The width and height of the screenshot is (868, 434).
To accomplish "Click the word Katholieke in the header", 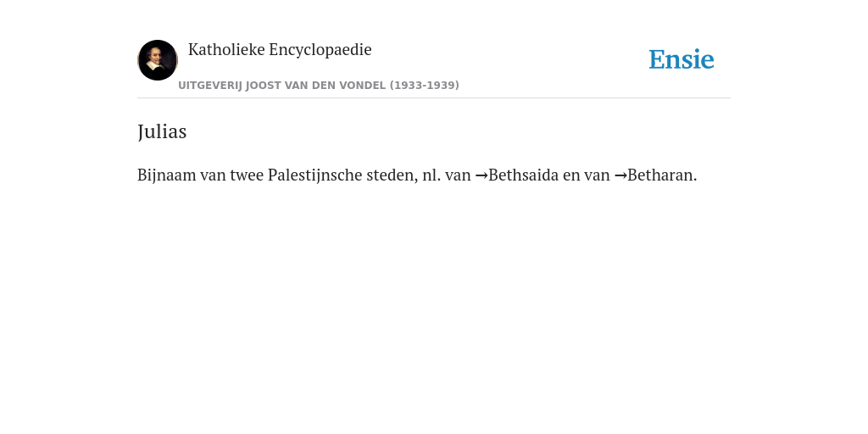I will (x=226, y=49).
